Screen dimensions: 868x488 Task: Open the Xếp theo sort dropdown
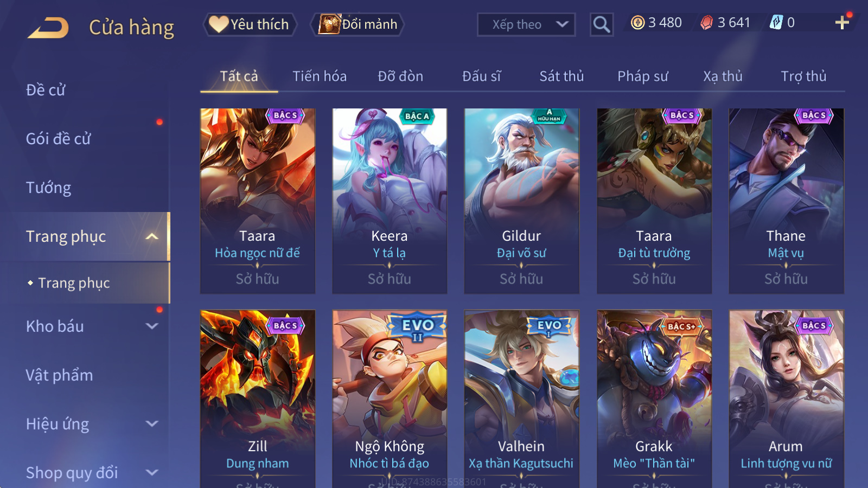point(526,24)
